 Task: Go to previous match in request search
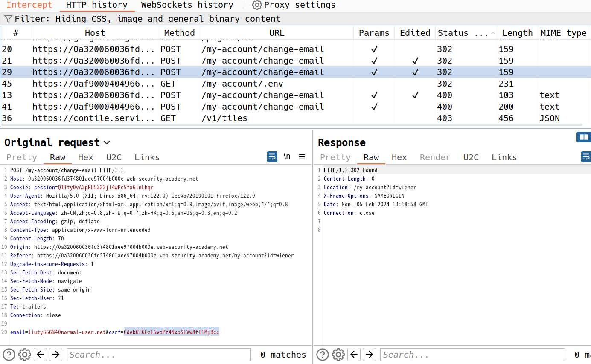pyautogui.click(x=40, y=354)
